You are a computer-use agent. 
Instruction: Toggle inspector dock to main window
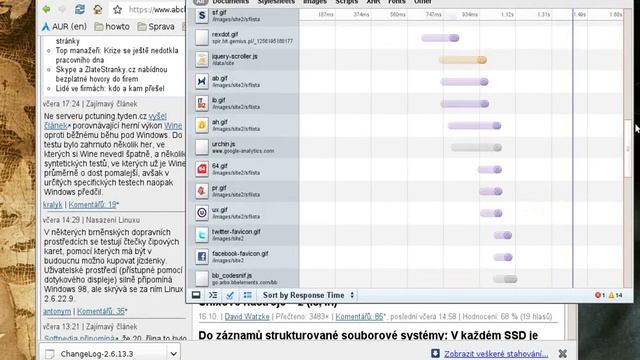(196, 295)
